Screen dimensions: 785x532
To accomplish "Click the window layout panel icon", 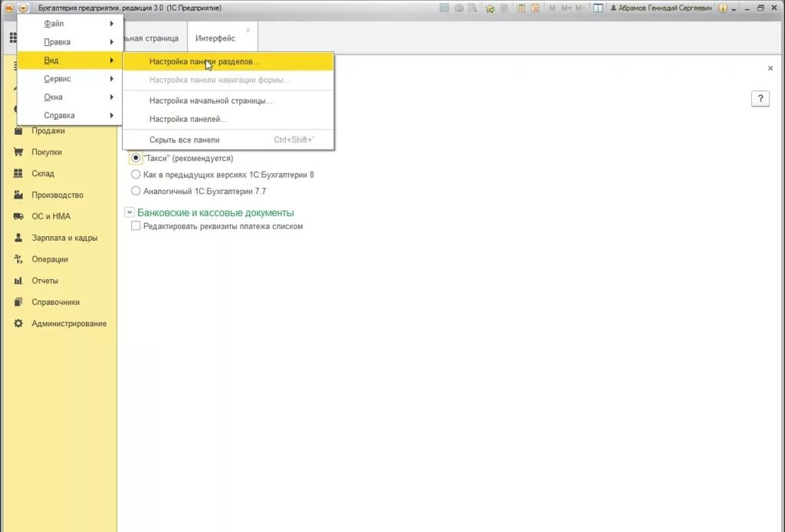I will pos(598,8).
